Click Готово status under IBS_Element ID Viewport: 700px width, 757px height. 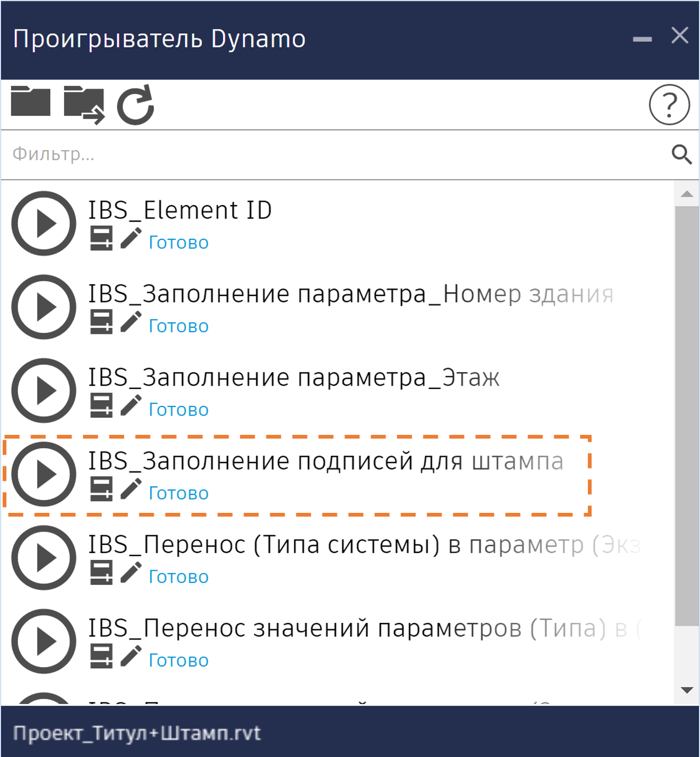[178, 243]
